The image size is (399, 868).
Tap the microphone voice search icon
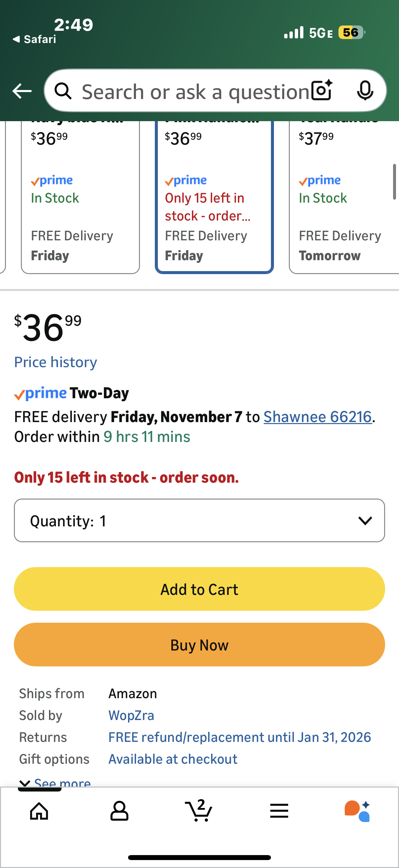tap(365, 91)
